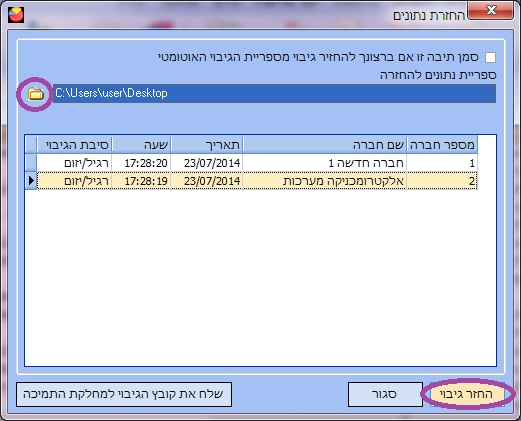Close the החזרת נתונים dialog window
This screenshot has width=521, height=421.
click(491, 10)
